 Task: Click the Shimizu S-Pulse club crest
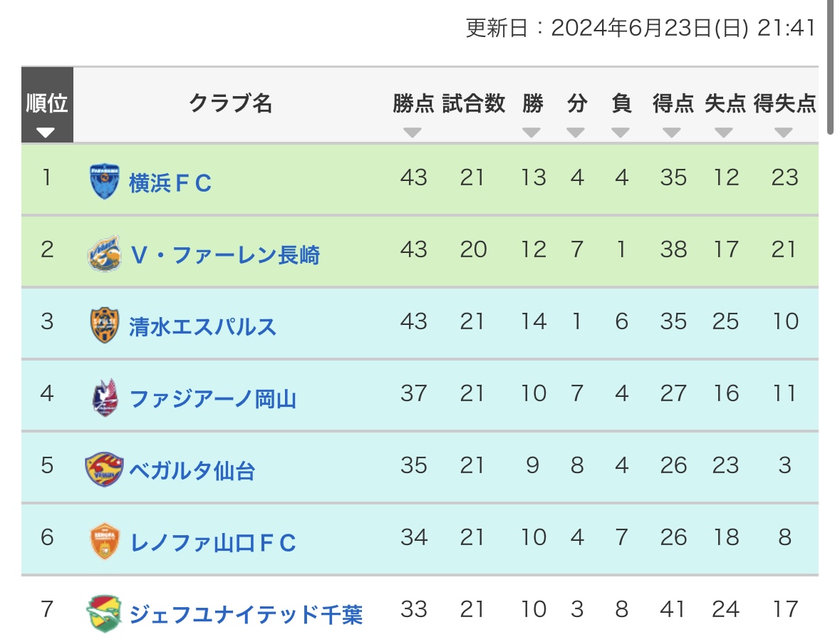pos(104,326)
